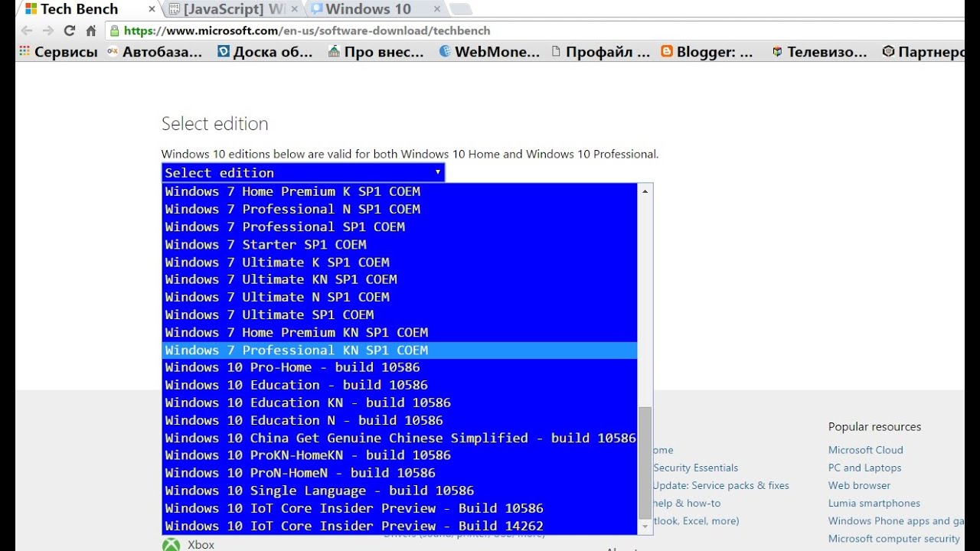The width and height of the screenshot is (980, 551).
Task: Open the Профайл bookmark
Action: [x=600, y=52]
